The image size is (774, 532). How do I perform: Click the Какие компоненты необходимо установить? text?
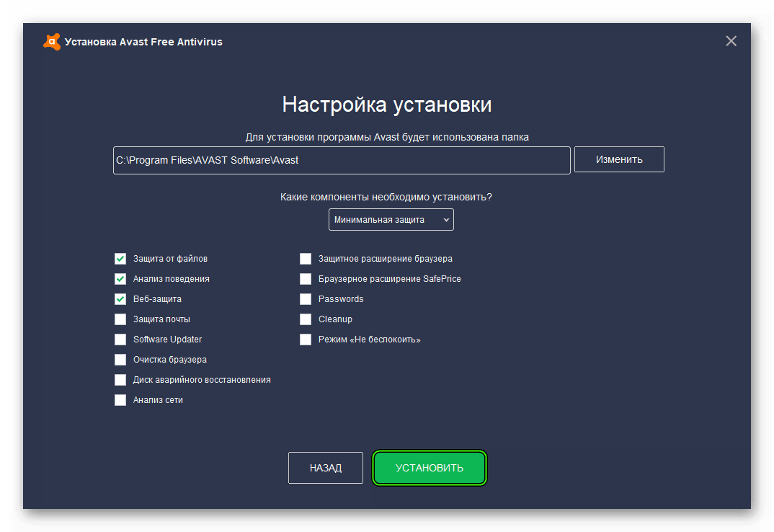(386, 197)
